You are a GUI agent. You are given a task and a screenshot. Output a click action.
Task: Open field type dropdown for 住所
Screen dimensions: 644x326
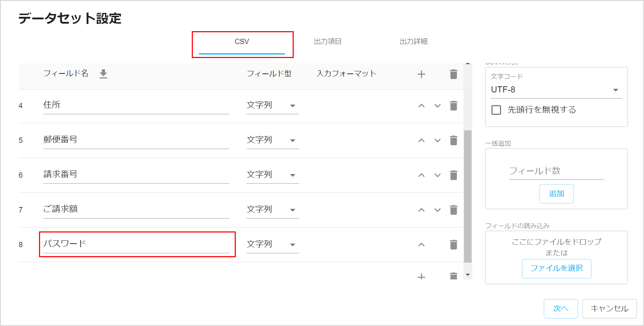click(273, 106)
